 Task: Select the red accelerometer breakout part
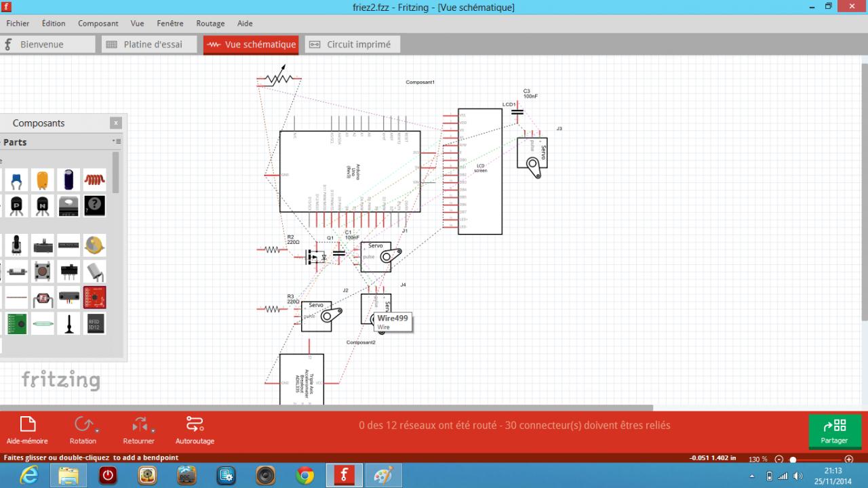(x=94, y=297)
